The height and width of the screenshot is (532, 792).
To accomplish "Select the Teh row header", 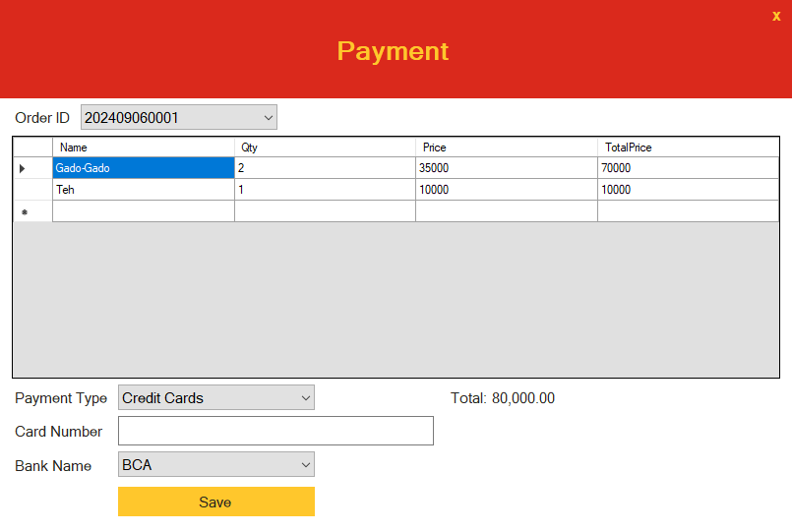I will (32, 190).
